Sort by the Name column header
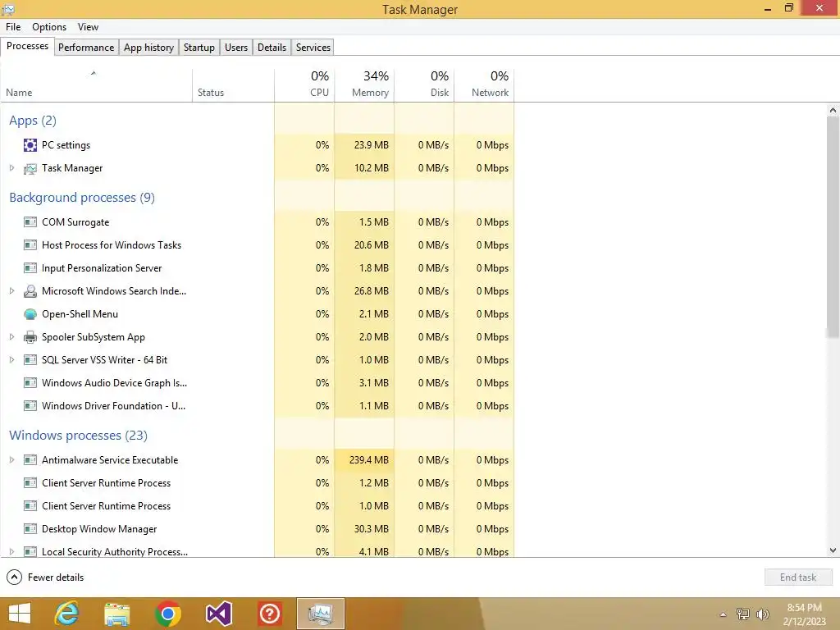This screenshot has width=840, height=630. pyautogui.click(x=97, y=85)
